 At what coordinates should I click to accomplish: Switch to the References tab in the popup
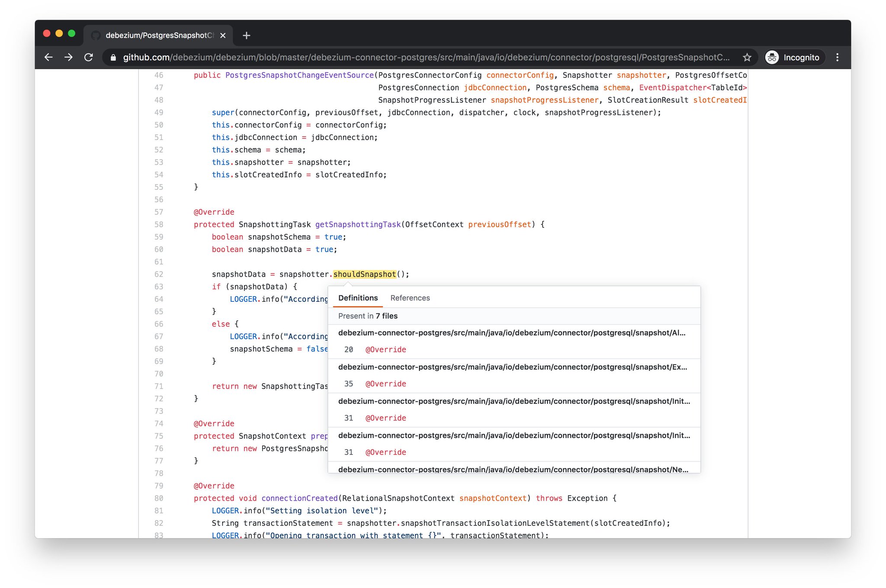pyautogui.click(x=410, y=298)
